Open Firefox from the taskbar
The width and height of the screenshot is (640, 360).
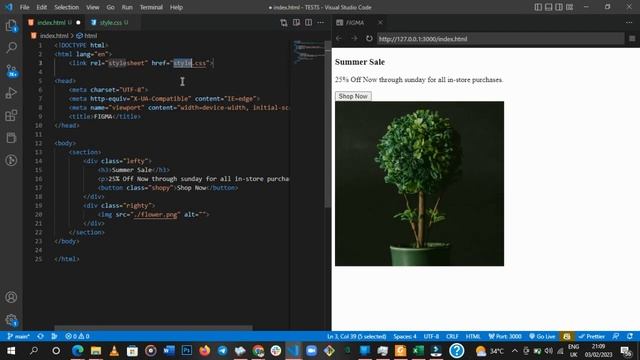pyautogui.click(x=204, y=351)
